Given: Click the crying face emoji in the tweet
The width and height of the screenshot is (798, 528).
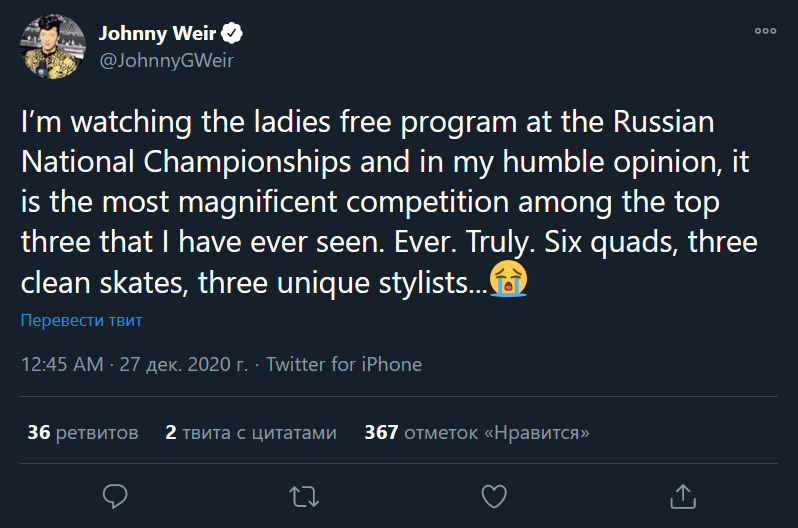Looking at the screenshot, I should coord(508,282).
